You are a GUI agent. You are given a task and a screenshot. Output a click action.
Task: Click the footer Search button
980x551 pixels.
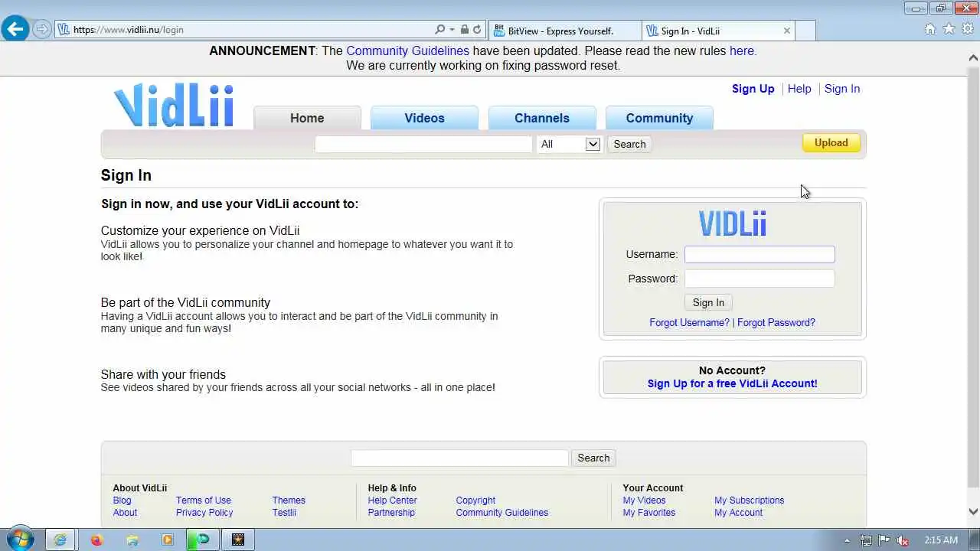(593, 458)
